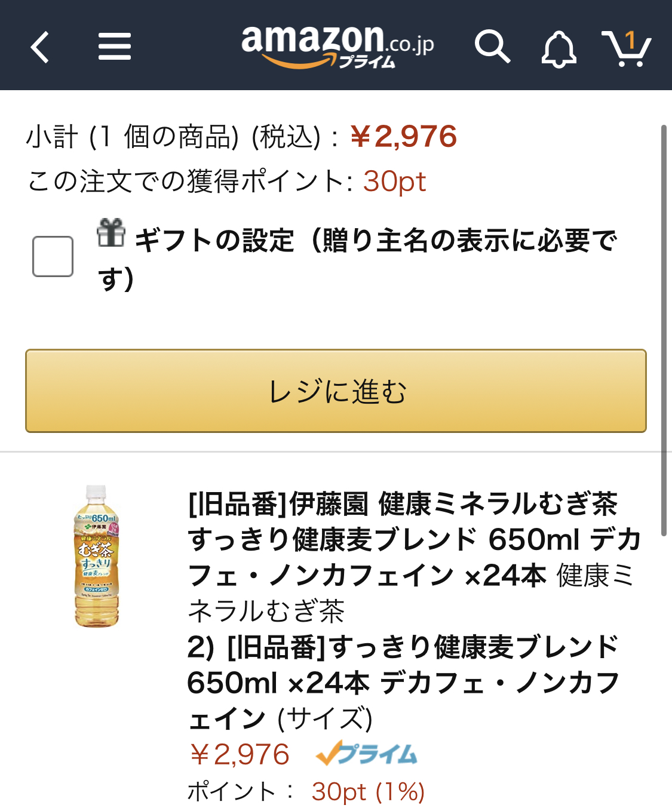Open the hamburger menu
This screenshot has width=672, height=808.
(115, 47)
